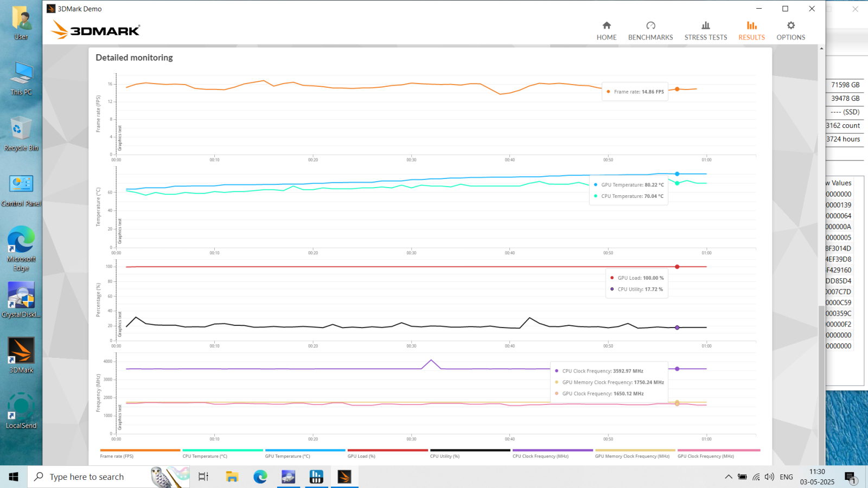
Task: Click the taskbar search box
Action: 108,477
